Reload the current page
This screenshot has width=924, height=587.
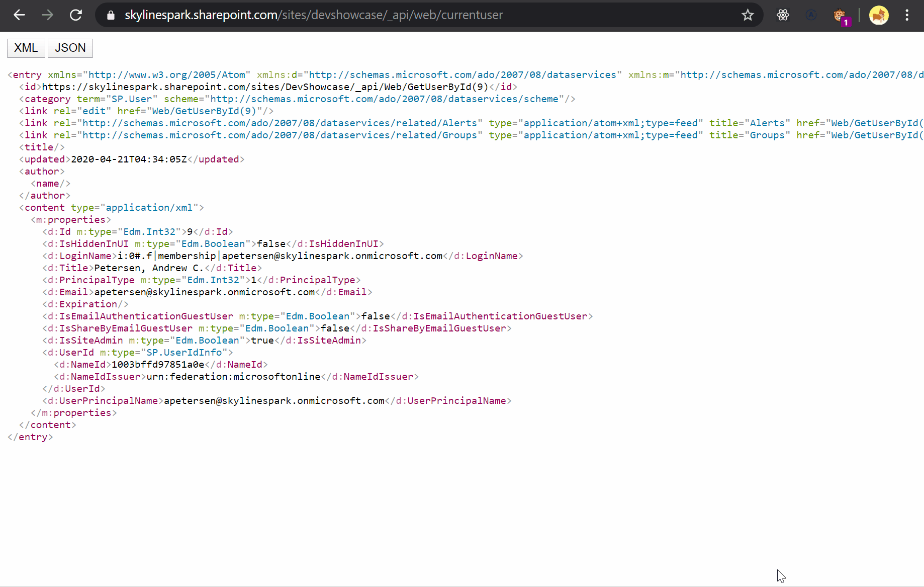click(76, 15)
